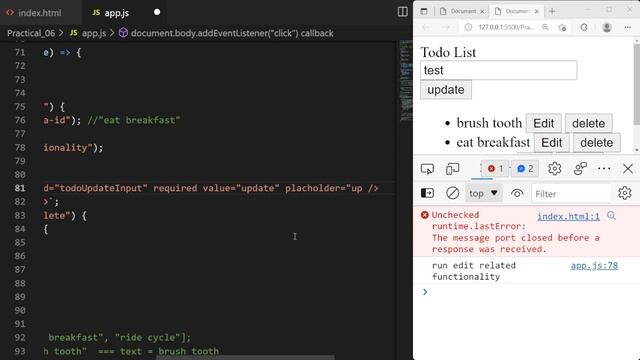This screenshot has height=360, width=640.
Task: Toggle live expression eye icon
Action: coord(517,193)
